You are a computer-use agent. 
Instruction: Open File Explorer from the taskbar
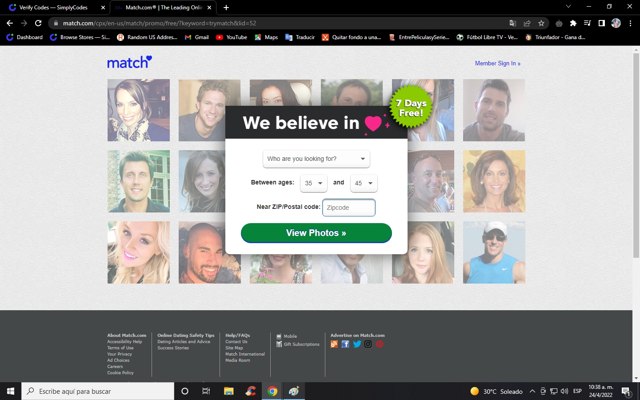[229, 391]
